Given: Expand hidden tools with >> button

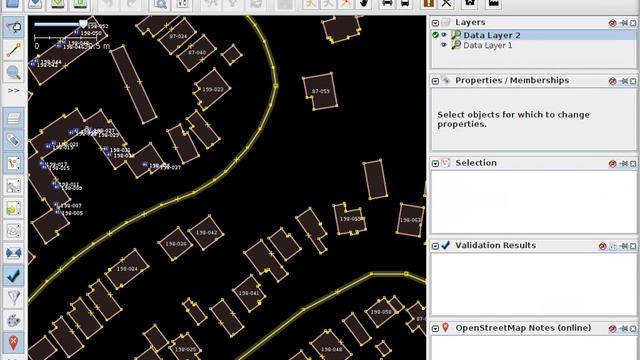Looking at the screenshot, I should [13, 91].
